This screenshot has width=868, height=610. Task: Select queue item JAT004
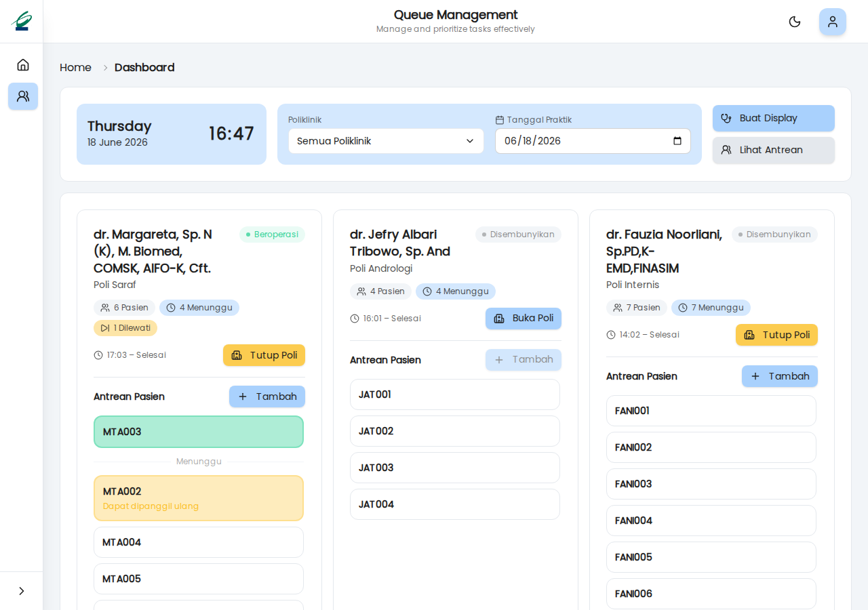[455, 504]
